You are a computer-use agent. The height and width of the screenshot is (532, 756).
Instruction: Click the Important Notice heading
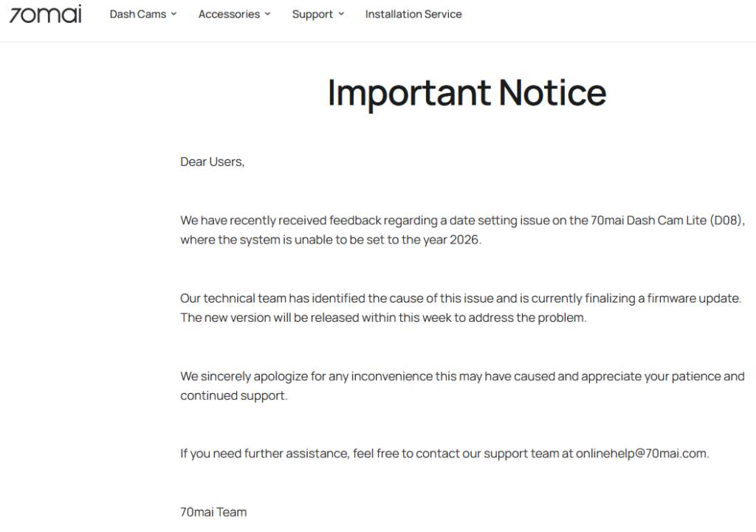[467, 93]
